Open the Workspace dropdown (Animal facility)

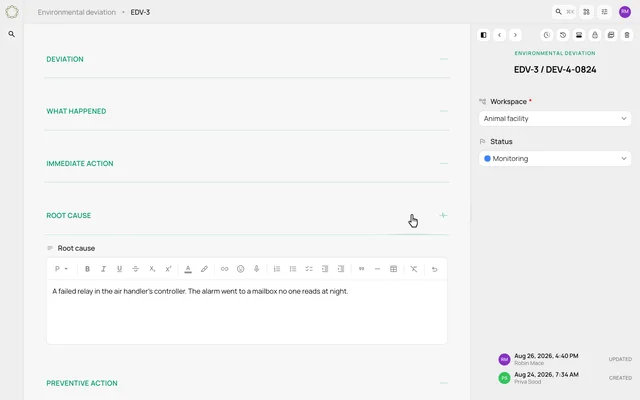[555, 119]
